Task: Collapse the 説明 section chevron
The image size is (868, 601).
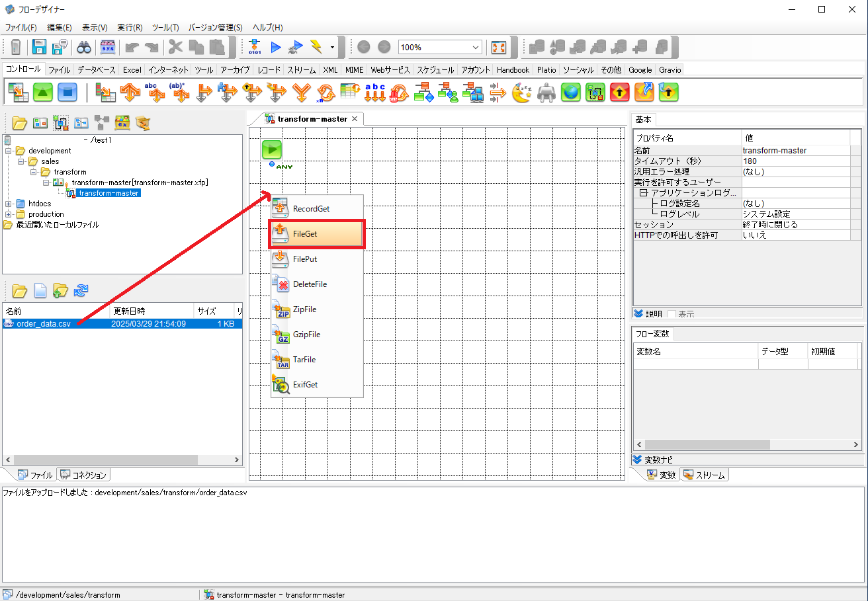Action: pos(638,314)
